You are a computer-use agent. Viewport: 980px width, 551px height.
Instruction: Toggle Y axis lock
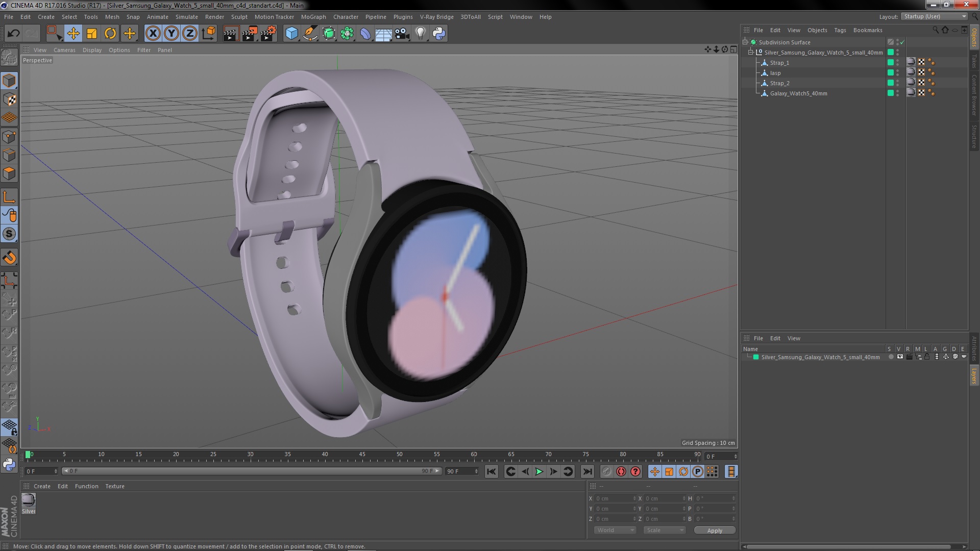pyautogui.click(x=171, y=34)
